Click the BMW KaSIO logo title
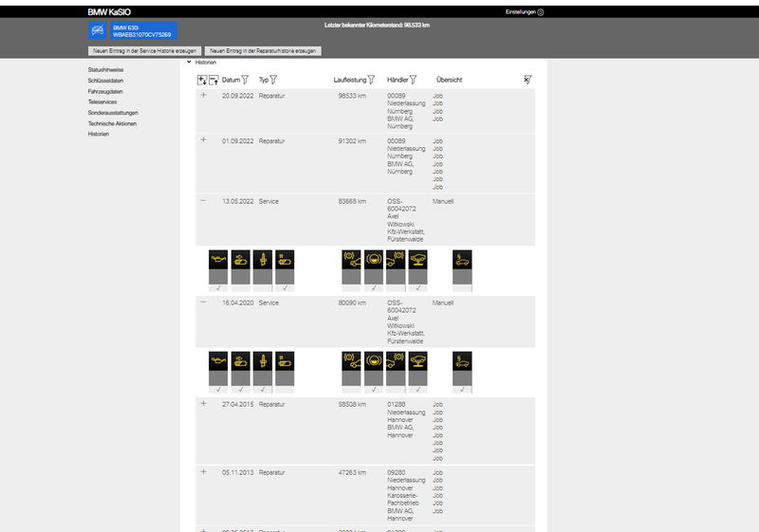 [109, 12]
